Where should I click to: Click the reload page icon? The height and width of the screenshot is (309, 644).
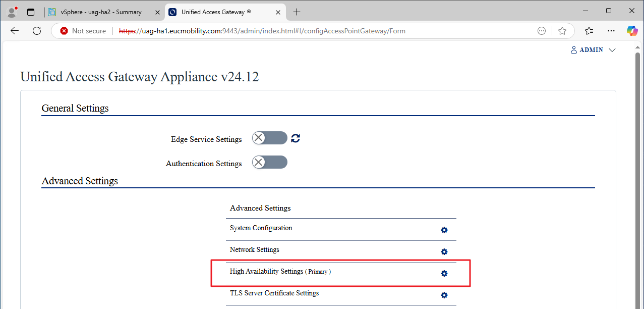(x=36, y=30)
